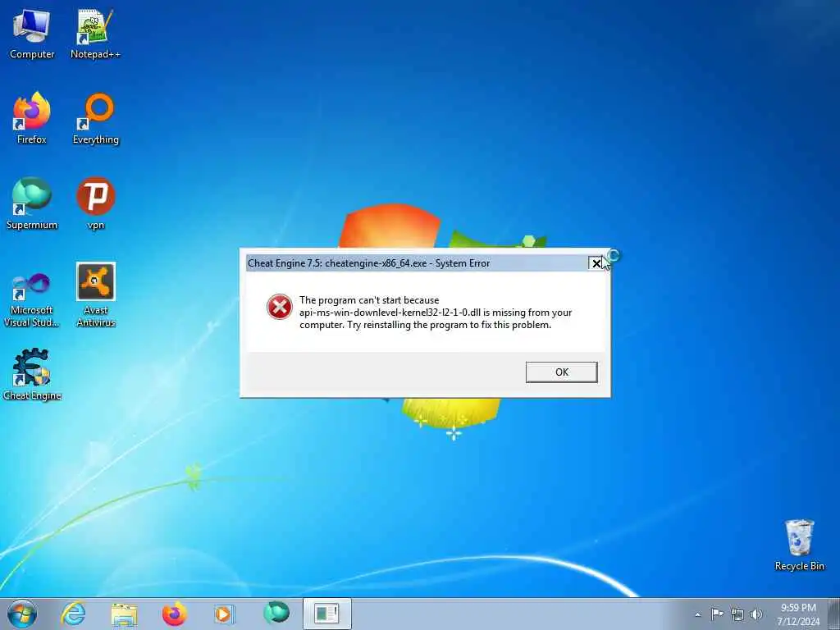Launch Internet Explorer from the taskbar

coord(73,614)
